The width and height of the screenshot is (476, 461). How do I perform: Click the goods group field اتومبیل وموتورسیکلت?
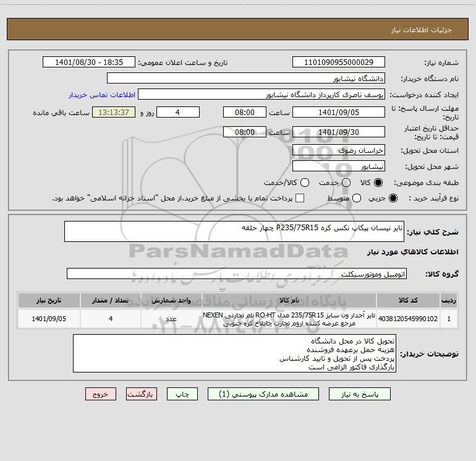237,274
